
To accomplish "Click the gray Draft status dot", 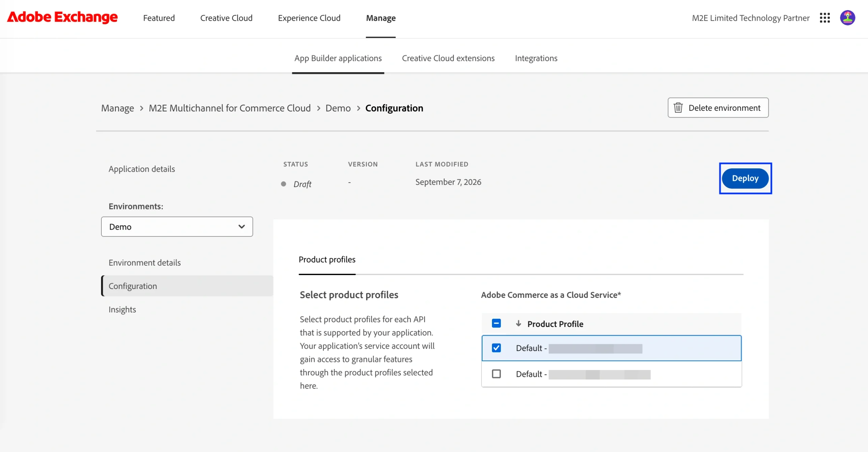I will pyautogui.click(x=283, y=184).
